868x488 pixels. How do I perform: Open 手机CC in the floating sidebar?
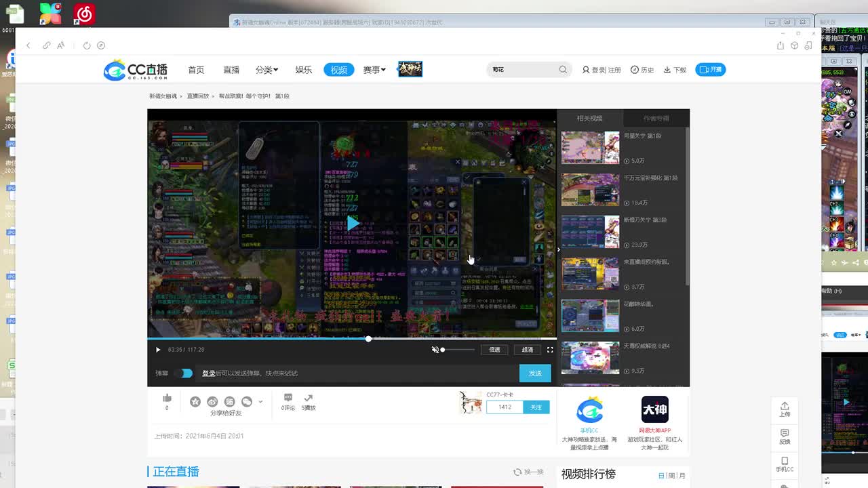pyautogui.click(x=785, y=464)
